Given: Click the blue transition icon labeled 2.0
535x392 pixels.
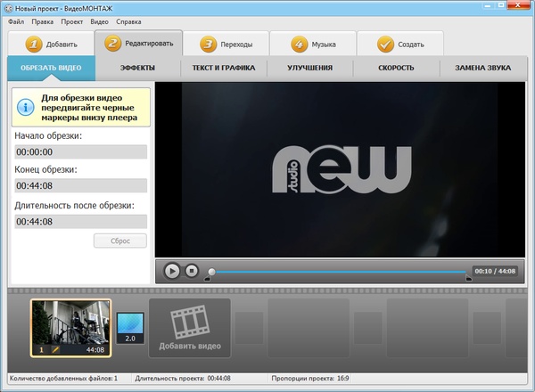Looking at the screenshot, I should coord(129,328).
